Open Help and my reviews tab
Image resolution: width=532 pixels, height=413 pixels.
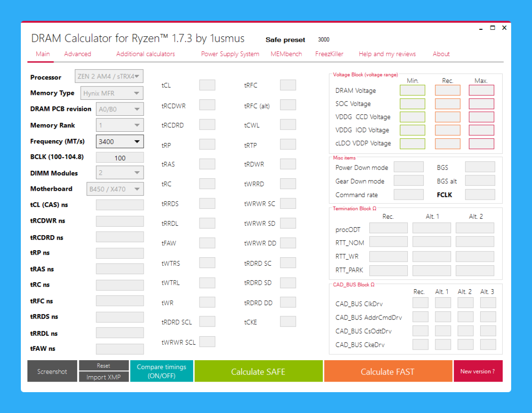[387, 54]
